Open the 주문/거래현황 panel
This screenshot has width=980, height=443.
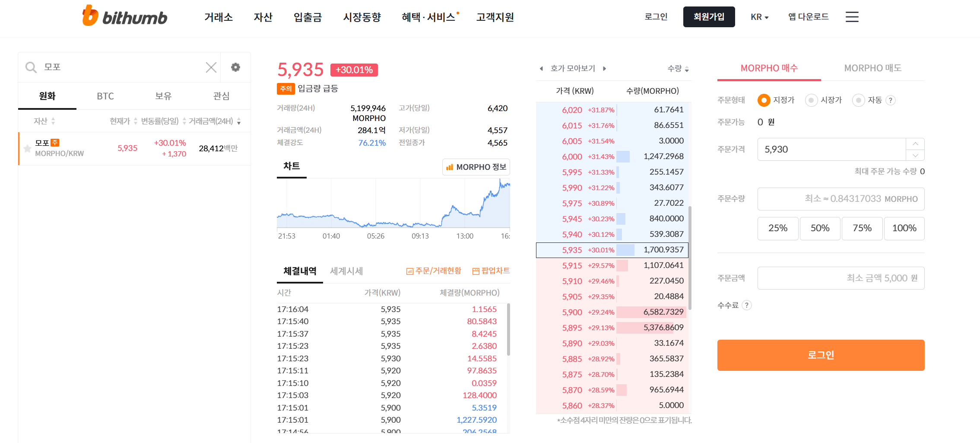433,271
